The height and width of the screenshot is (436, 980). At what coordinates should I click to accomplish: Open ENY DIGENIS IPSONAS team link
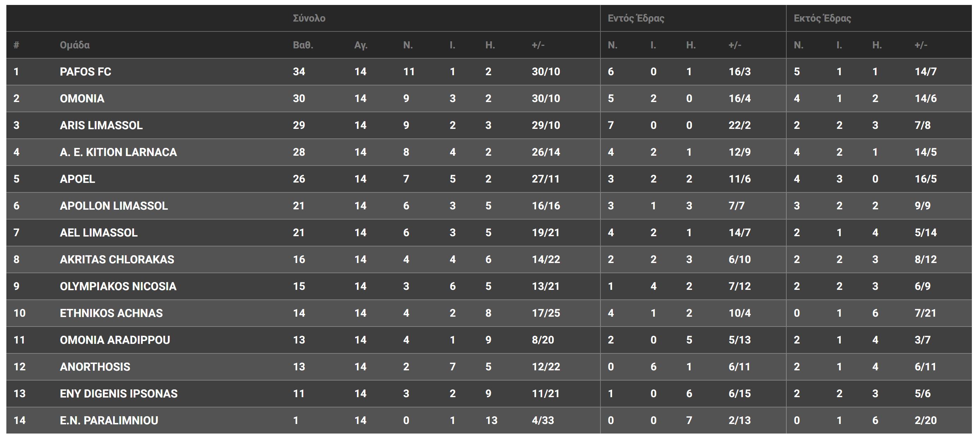118,393
